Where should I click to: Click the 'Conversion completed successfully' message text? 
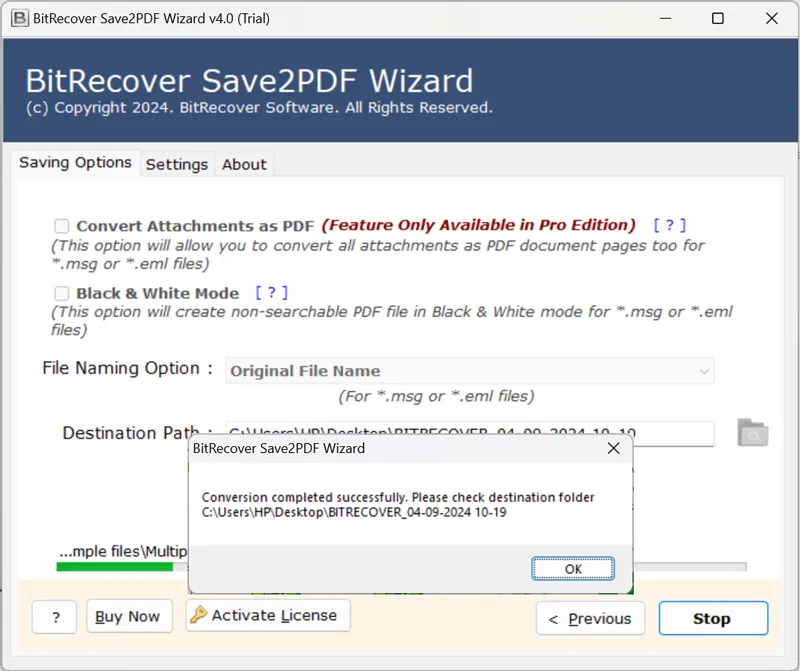tap(397, 497)
